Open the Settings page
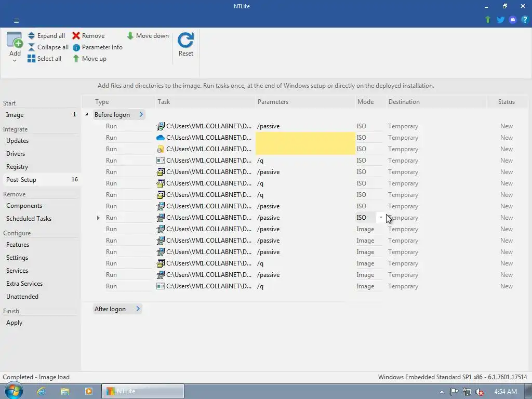The image size is (532, 399). [x=41, y=258]
